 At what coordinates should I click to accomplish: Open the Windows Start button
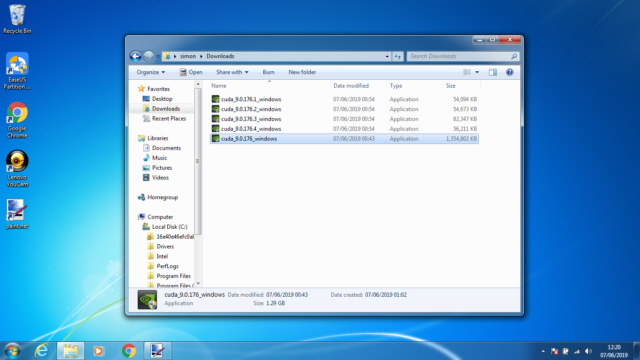[x=13, y=351]
